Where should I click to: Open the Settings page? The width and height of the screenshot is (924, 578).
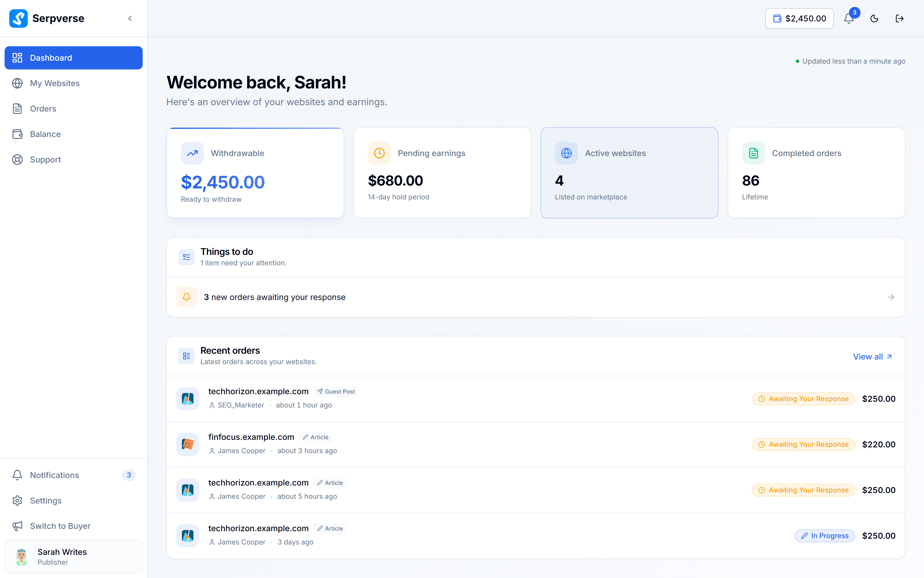(x=74, y=500)
